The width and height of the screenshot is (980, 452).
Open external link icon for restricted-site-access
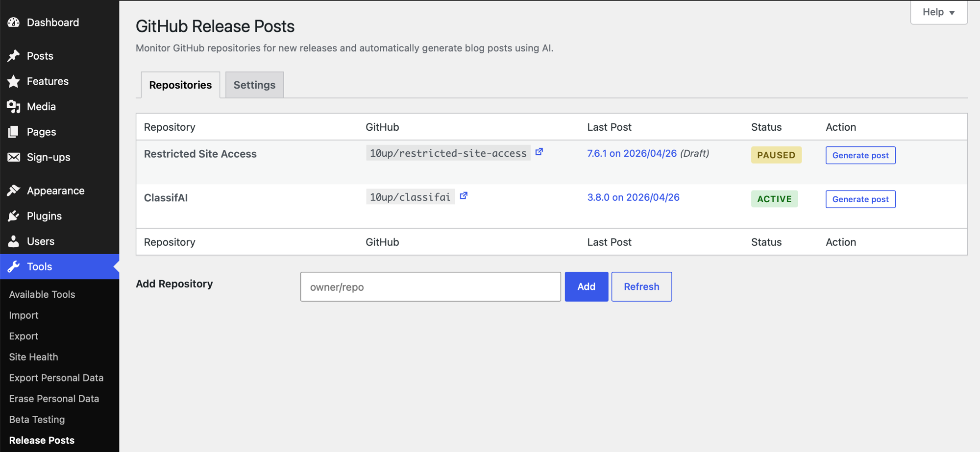click(539, 152)
